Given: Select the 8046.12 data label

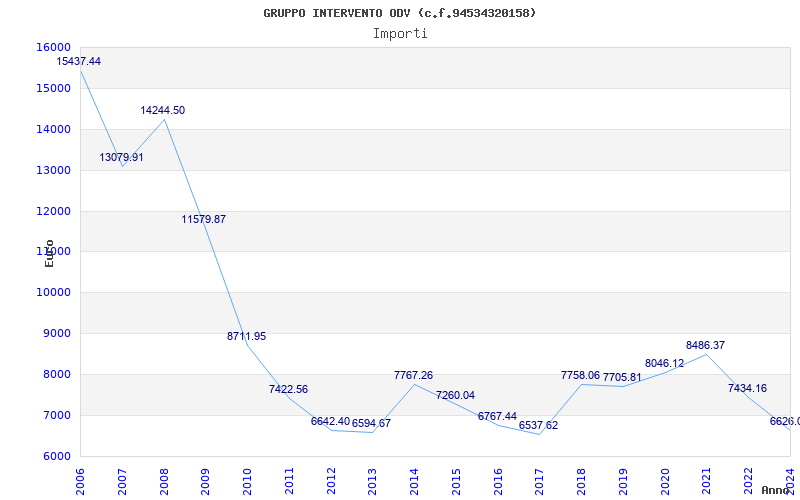Looking at the screenshot, I should click(664, 364).
